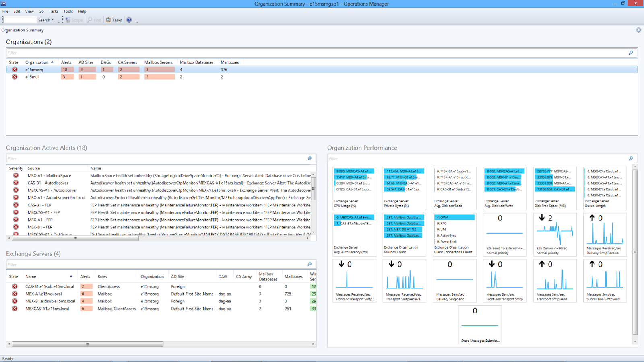Open Messages Received/sec Delivery SmtpReceive tile
644x362 pixels.
point(605,234)
